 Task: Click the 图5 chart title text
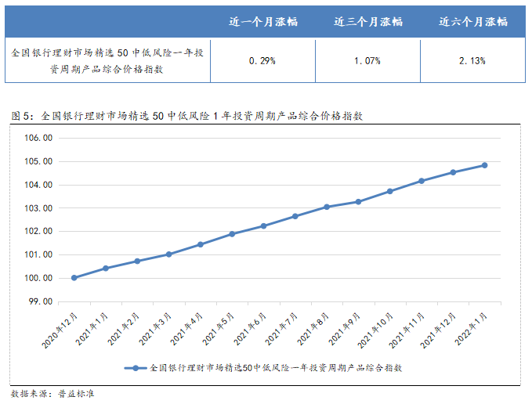pyautogui.click(x=187, y=116)
